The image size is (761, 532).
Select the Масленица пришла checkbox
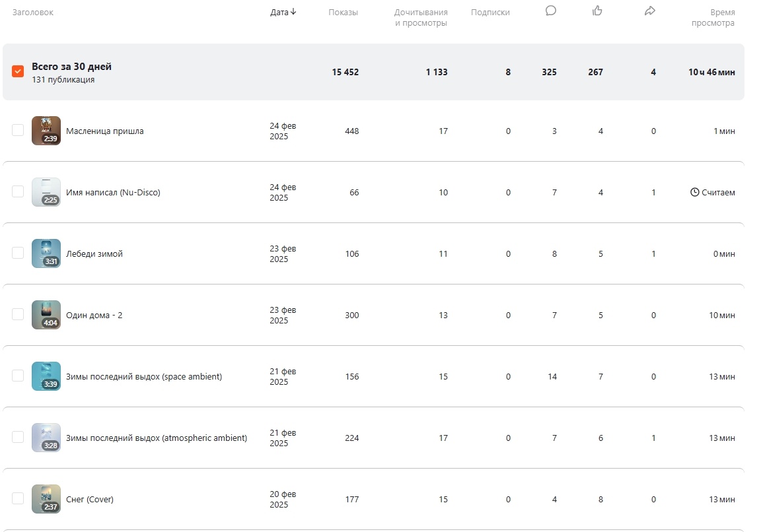[18, 130]
